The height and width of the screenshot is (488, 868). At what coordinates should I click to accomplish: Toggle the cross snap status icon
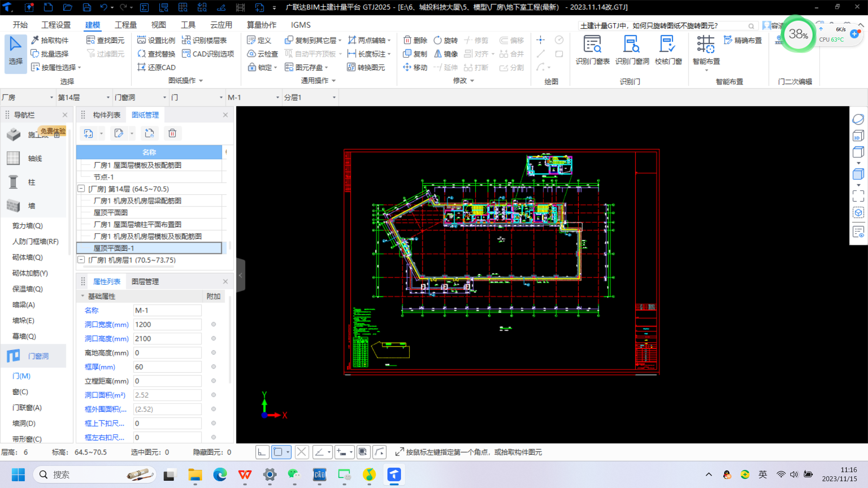point(302,452)
